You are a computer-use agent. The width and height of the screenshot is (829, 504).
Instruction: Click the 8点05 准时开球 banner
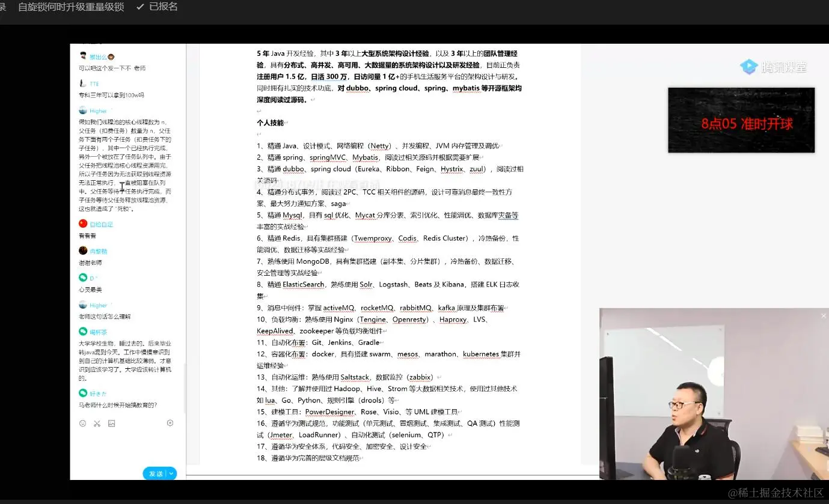[x=741, y=120]
